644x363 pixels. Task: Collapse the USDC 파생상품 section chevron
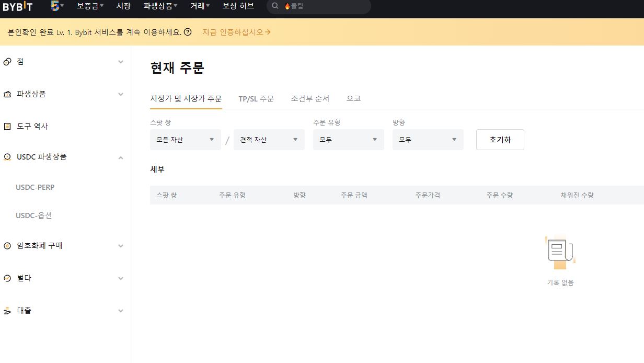point(121,157)
